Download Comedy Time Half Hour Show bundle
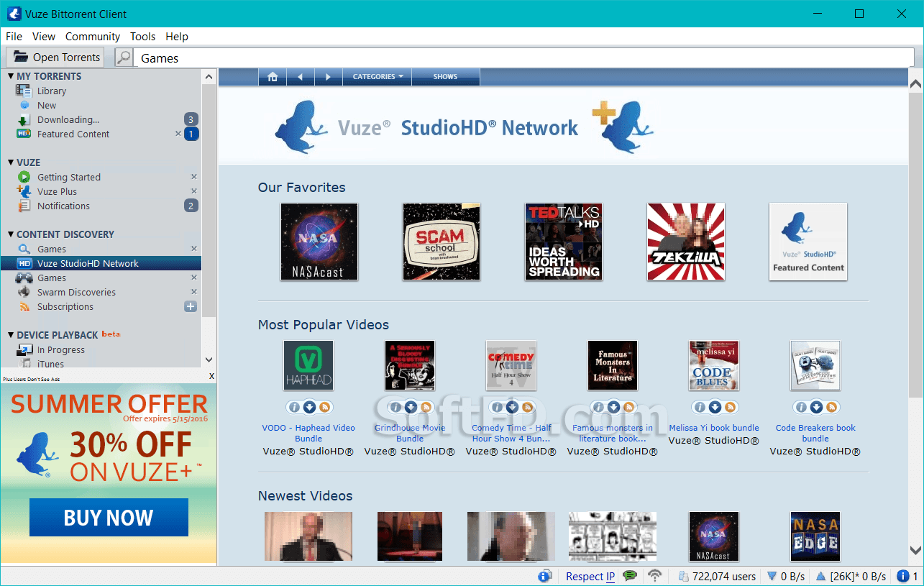Image resolution: width=924 pixels, height=586 pixels. pos(512,407)
